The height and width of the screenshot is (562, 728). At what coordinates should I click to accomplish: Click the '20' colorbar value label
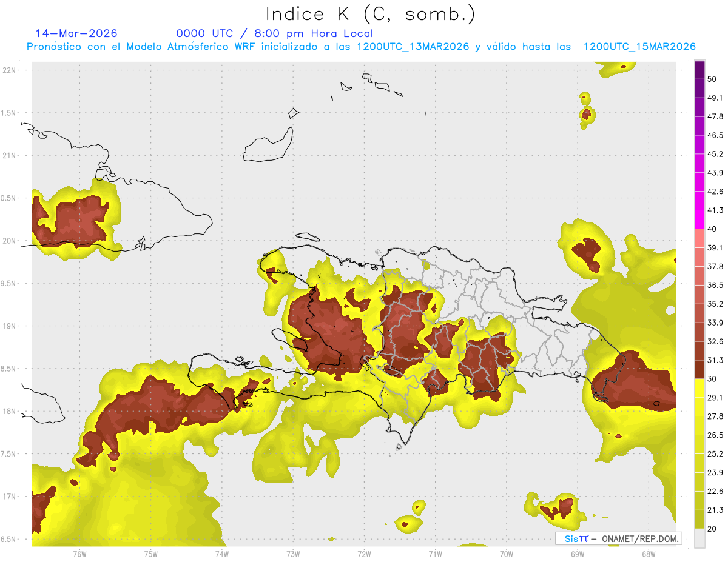[x=712, y=529]
